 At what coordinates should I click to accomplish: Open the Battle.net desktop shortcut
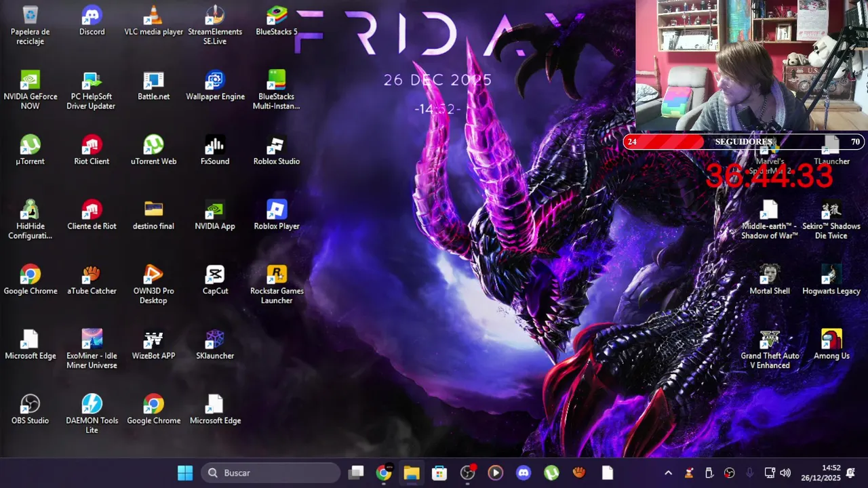pos(153,85)
